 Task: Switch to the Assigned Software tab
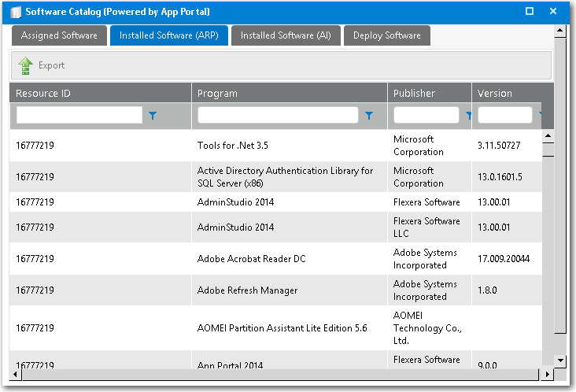tap(59, 35)
